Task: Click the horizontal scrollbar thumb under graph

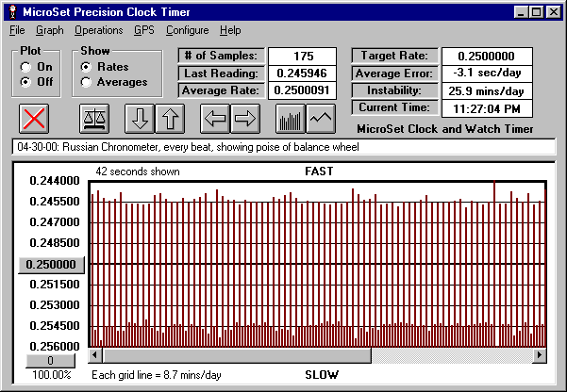Action: (x=237, y=355)
